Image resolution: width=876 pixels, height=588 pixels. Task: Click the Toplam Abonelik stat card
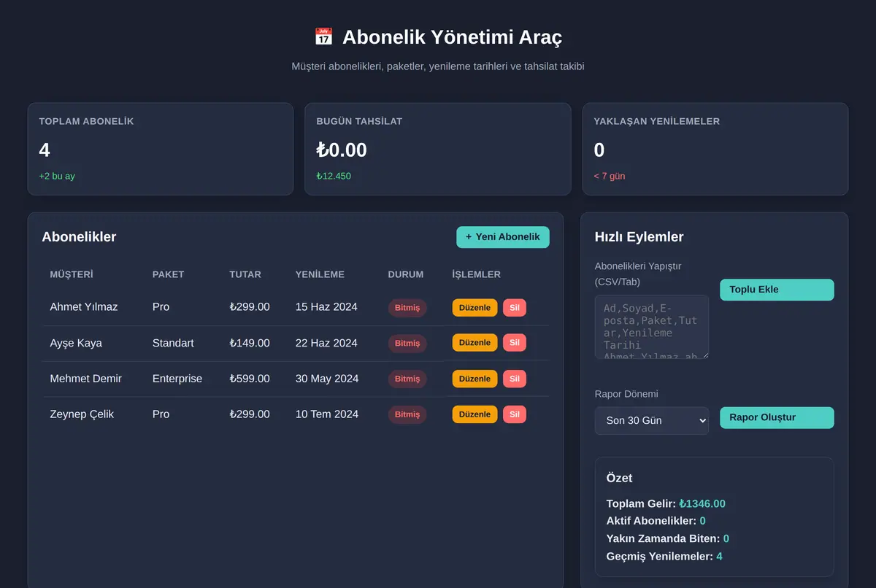click(161, 149)
